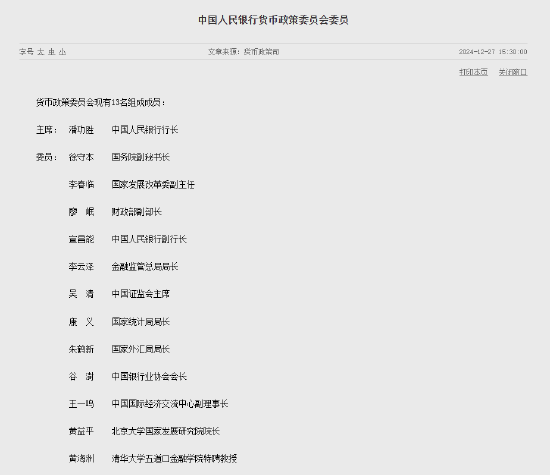Click the title 国家统计局局长

[x=141, y=322]
